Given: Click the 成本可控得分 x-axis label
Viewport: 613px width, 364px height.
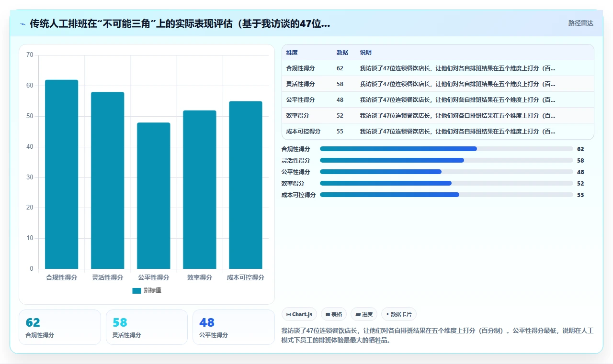Looking at the screenshot, I should tap(245, 277).
